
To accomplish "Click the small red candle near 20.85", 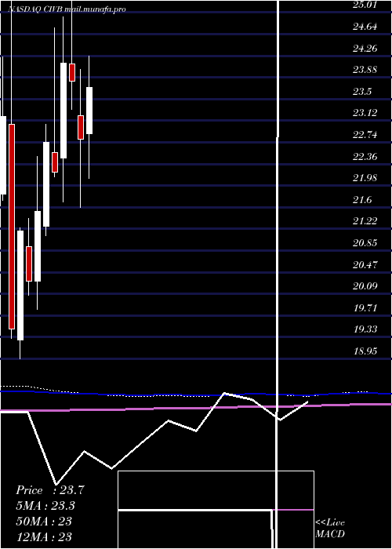I will point(29,264).
